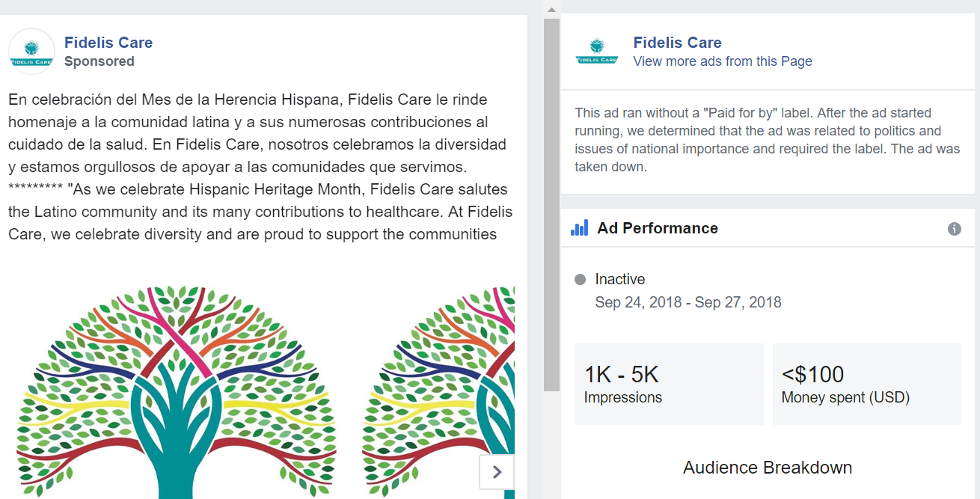Click the Ad Performance info icon
The image size is (980, 499).
pyautogui.click(x=954, y=229)
